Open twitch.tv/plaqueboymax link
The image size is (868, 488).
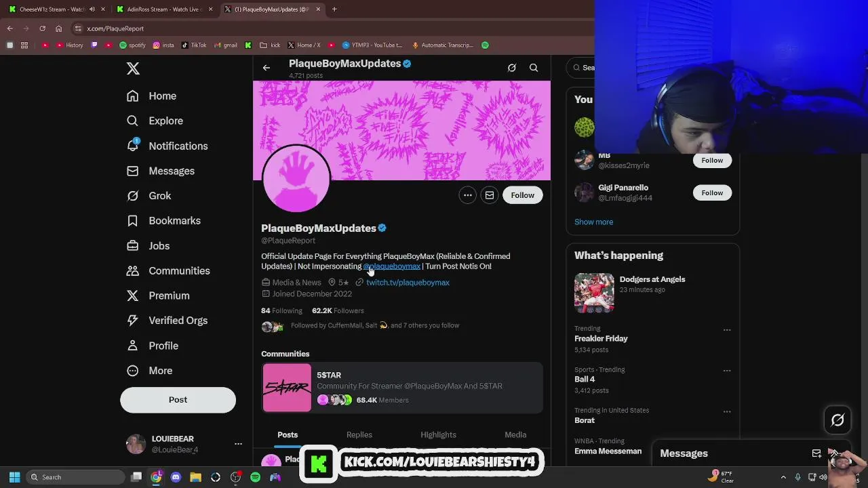coord(408,283)
